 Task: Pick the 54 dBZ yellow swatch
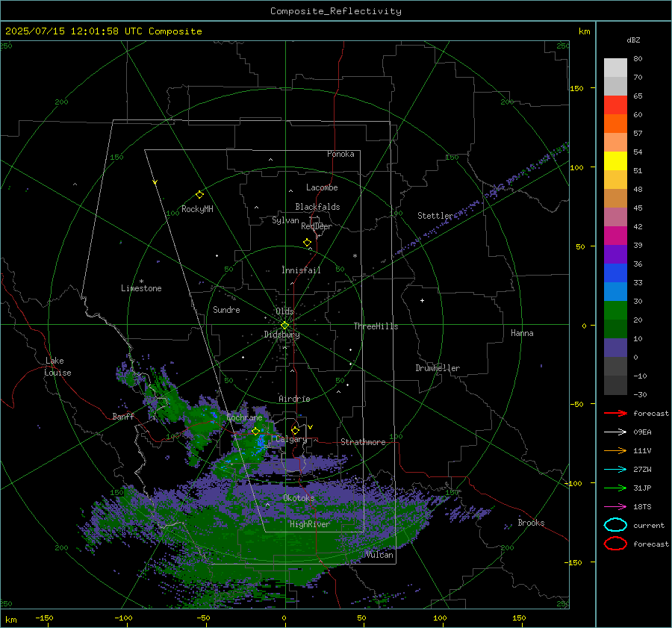point(615,161)
